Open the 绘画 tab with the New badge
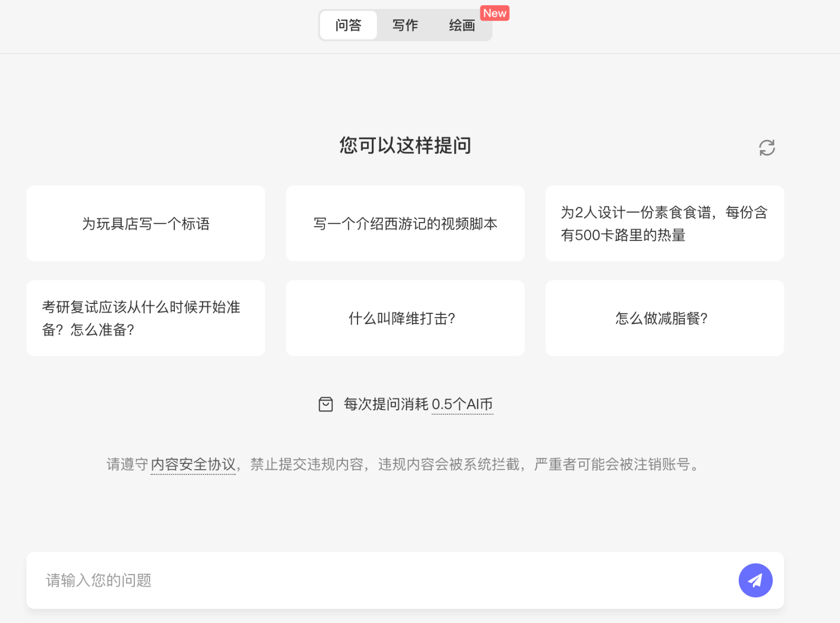 [x=462, y=25]
